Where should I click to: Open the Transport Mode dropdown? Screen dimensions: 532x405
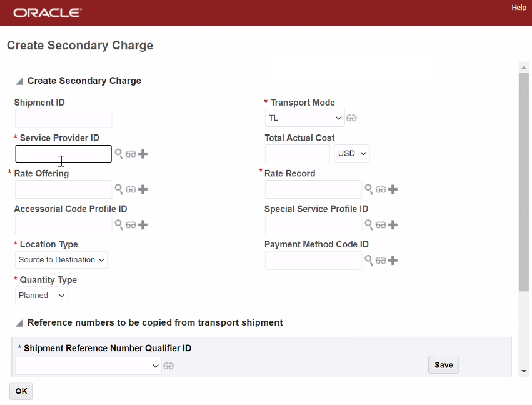pyautogui.click(x=304, y=117)
